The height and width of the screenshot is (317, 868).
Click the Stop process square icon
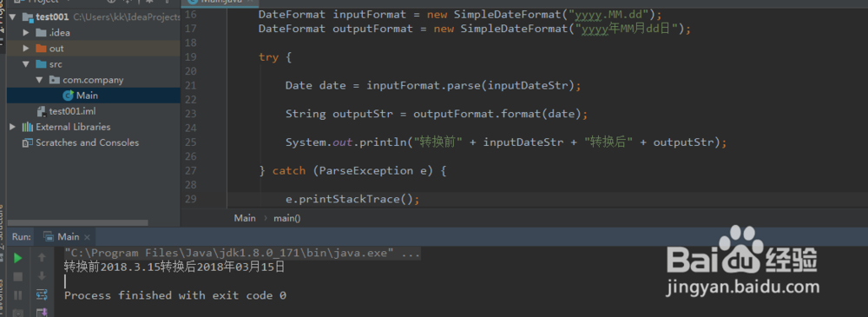tap(17, 276)
